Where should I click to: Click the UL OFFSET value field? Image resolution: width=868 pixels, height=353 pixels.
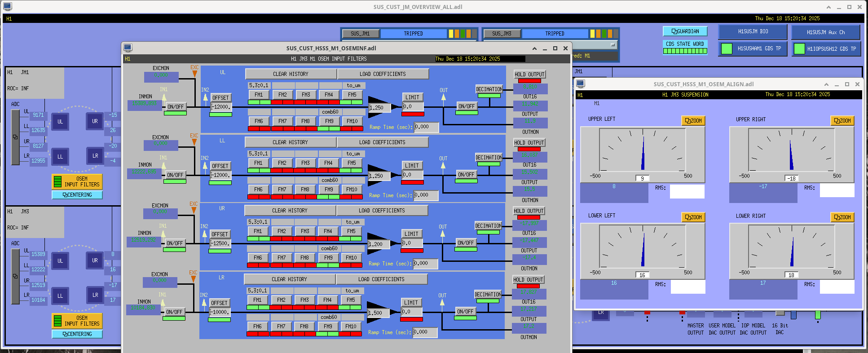221,107
